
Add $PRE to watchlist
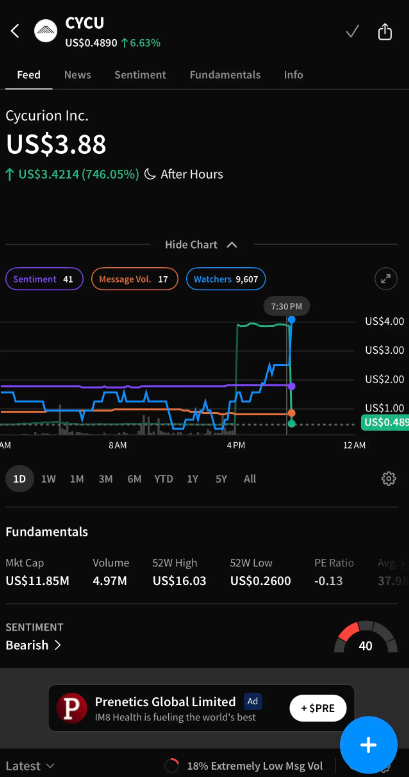click(x=318, y=709)
